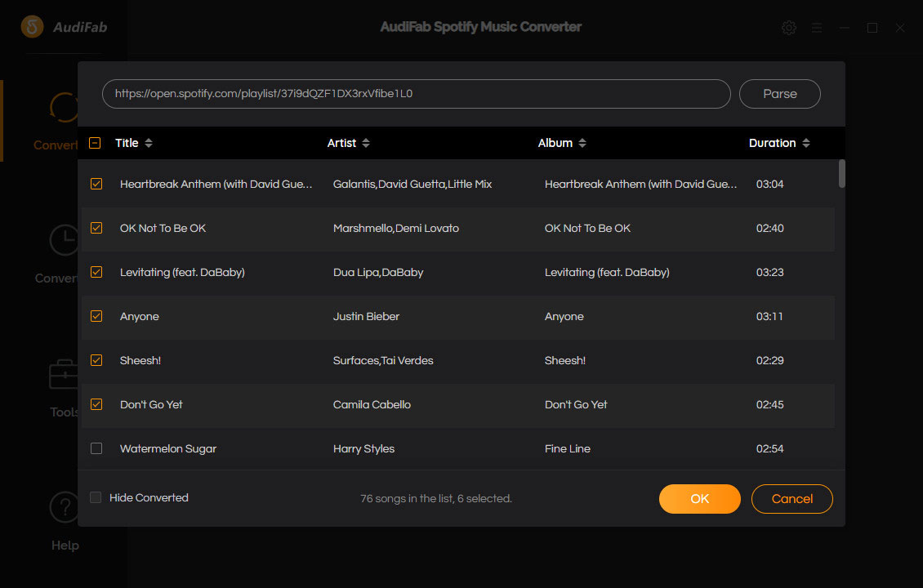Sort songs by Duration column arrows
923x588 pixels.
806,143
